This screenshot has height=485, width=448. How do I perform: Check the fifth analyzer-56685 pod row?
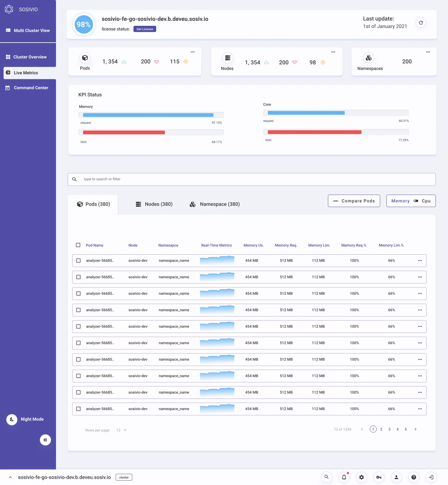tap(78, 326)
